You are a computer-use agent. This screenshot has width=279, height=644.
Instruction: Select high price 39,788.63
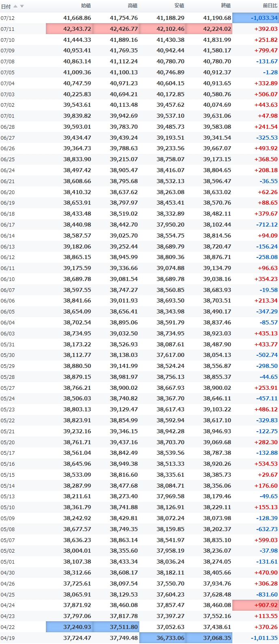tap(124, 148)
